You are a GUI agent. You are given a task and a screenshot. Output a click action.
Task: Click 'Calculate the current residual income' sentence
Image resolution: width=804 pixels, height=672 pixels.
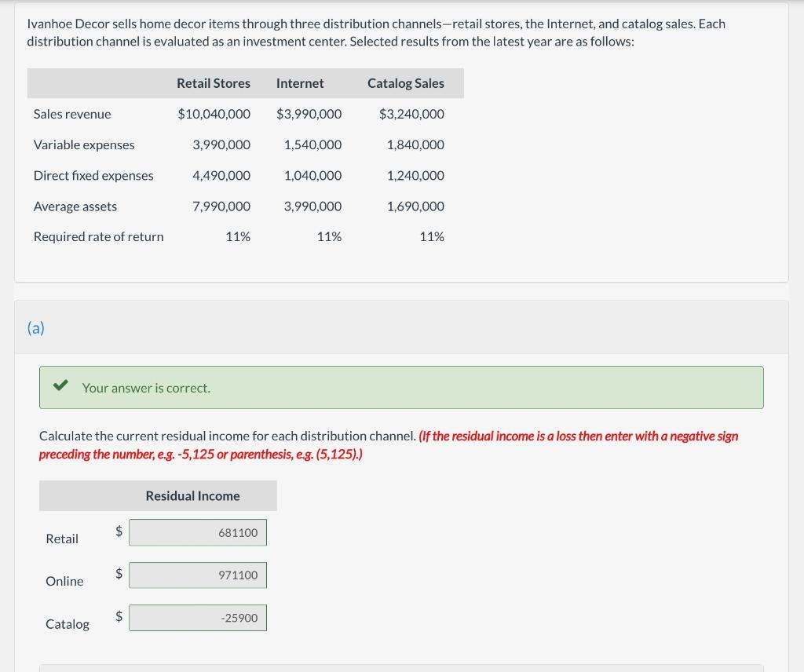click(228, 436)
